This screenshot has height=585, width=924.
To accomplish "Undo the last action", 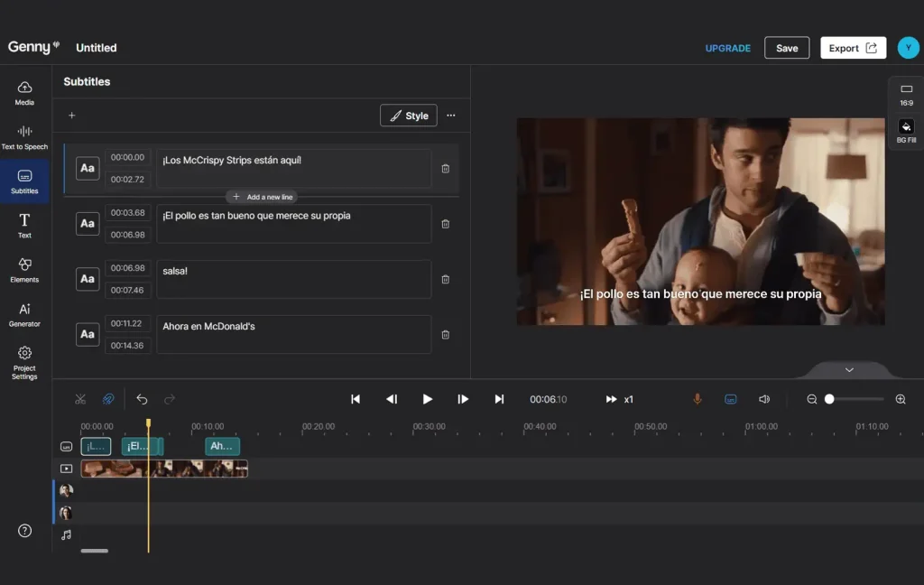I will pyautogui.click(x=142, y=399).
